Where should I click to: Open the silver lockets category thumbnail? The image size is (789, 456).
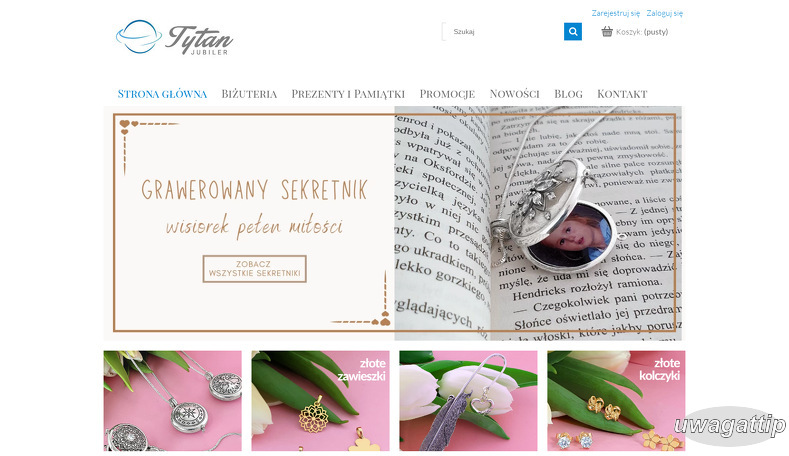(x=173, y=401)
